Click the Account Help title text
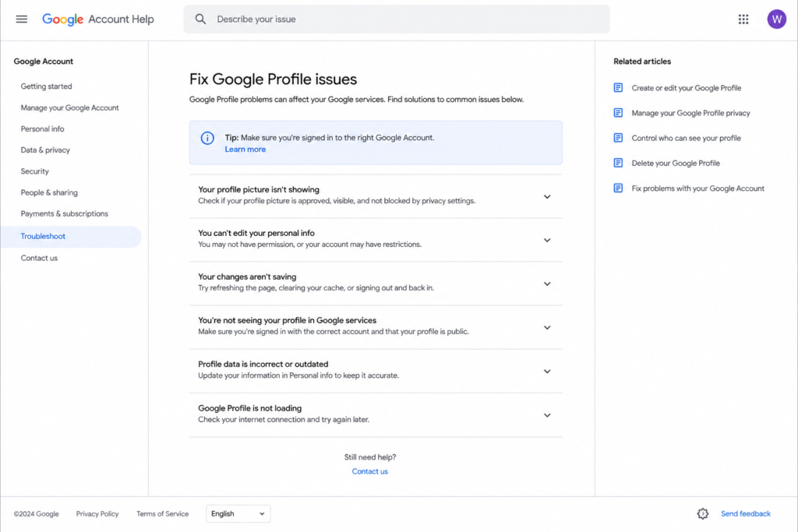798x532 pixels. pyautogui.click(x=121, y=19)
